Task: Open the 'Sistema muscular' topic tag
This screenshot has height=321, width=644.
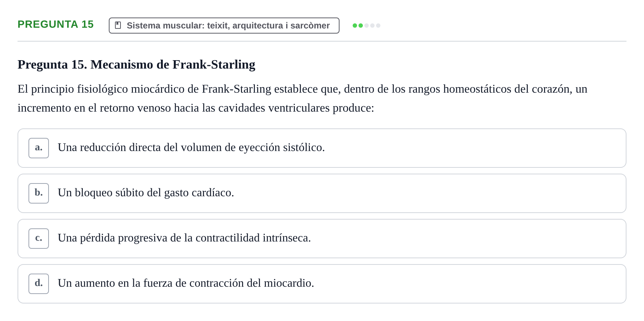Action: click(224, 26)
